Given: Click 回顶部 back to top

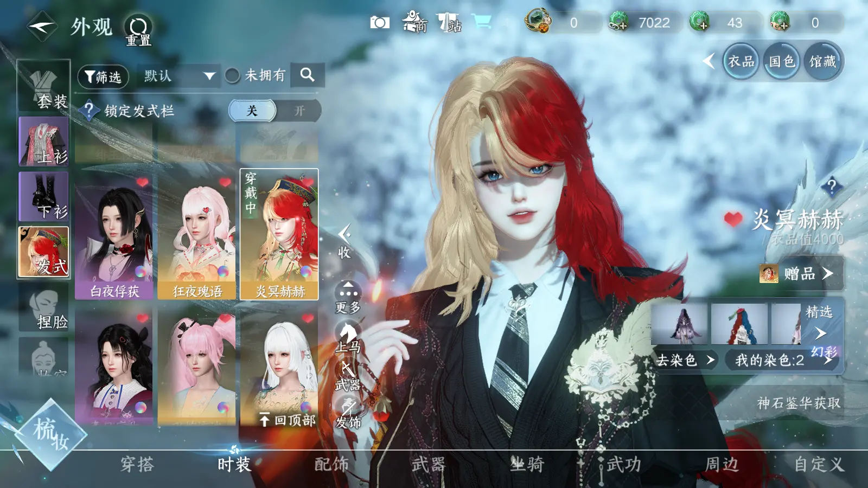Looking at the screenshot, I should click(287, 420).
